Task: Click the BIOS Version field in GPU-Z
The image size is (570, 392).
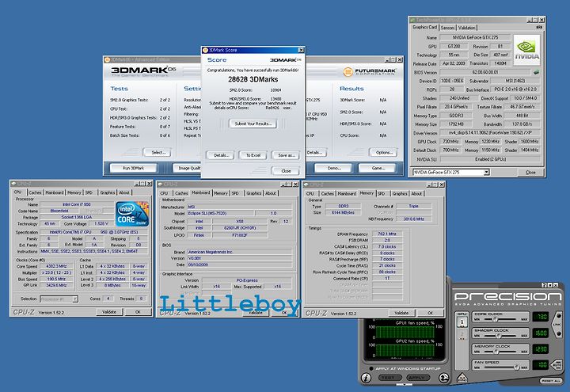Action: point(485,72)
